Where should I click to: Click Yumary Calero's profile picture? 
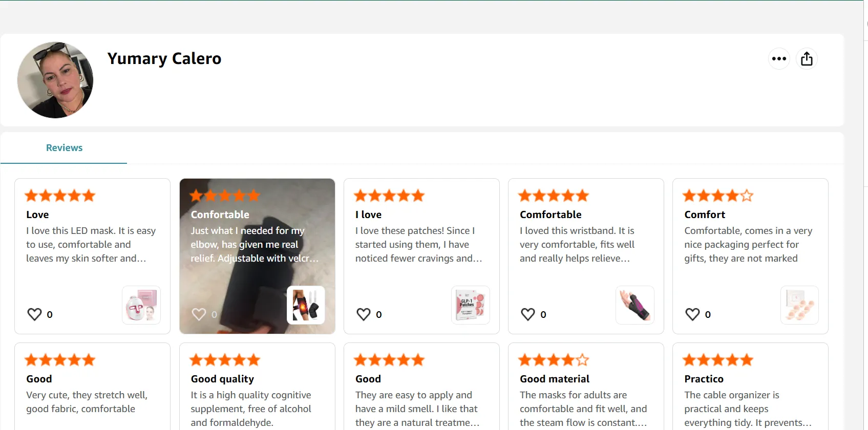coord(55,80)
